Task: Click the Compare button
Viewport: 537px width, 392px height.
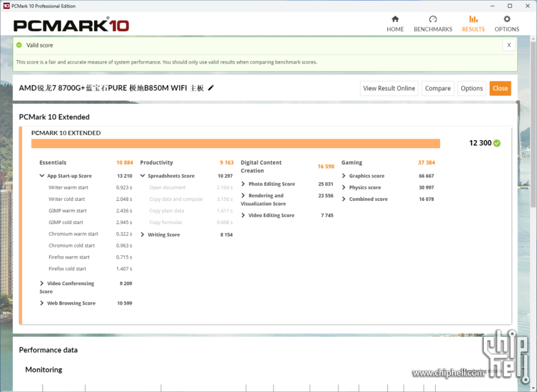Action: coord(438,88)
